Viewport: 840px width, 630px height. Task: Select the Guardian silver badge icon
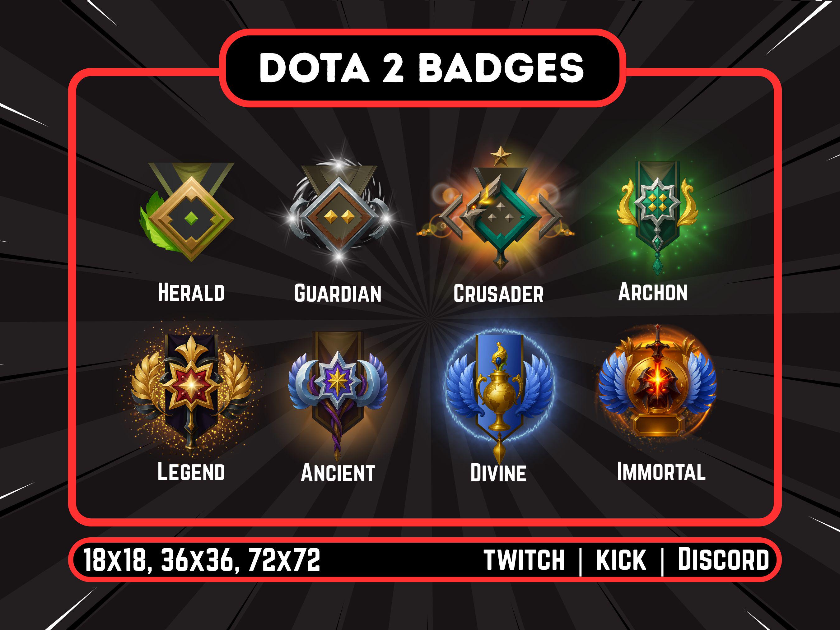(339, 211)
